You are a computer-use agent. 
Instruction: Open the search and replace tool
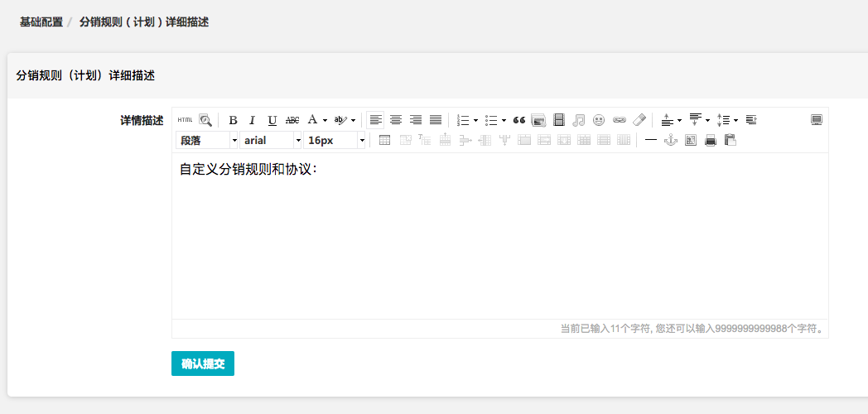click(205, 119)
